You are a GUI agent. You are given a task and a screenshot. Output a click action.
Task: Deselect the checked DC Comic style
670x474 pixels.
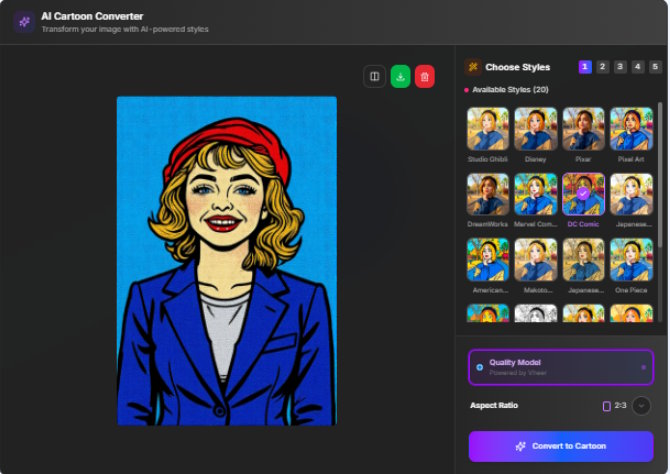[x=583, y=194]
